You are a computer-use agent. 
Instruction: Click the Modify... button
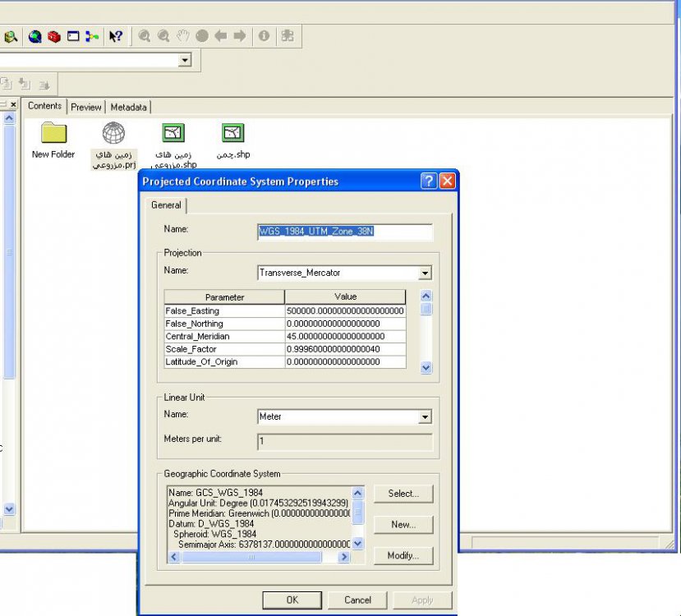403,556
